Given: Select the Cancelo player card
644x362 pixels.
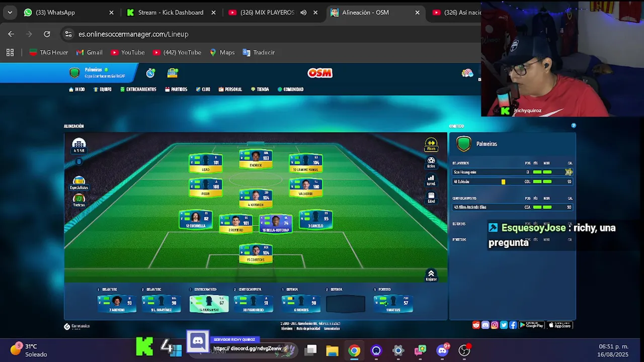Looking at the screenshot, I should (x=315, y=220).
